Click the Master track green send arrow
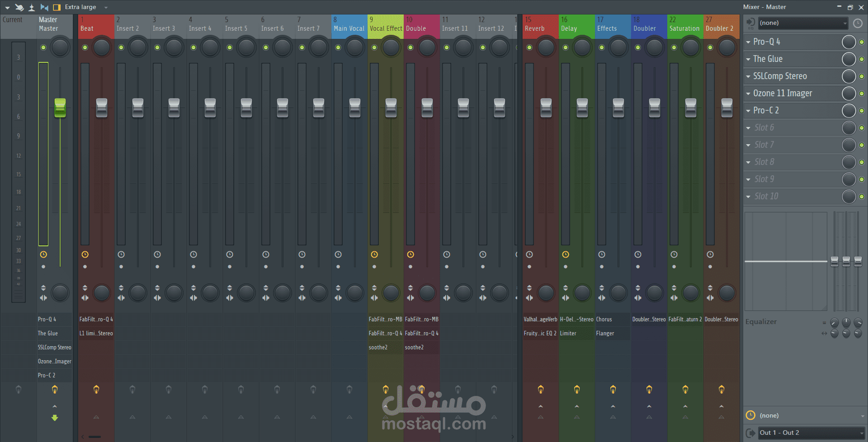Image resolution: width=868 pixels, height=442 pixels. pos(55,418)
